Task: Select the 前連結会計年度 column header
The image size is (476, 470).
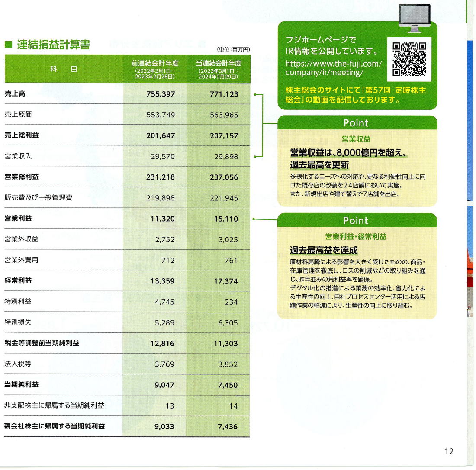Action: tap(155, 69)
